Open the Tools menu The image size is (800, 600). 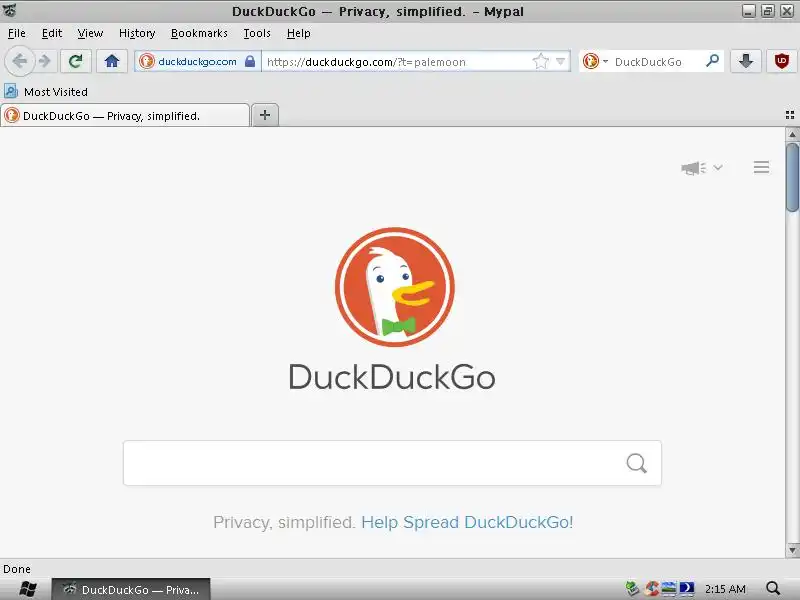pyautogui.click(x=257, y=33)
